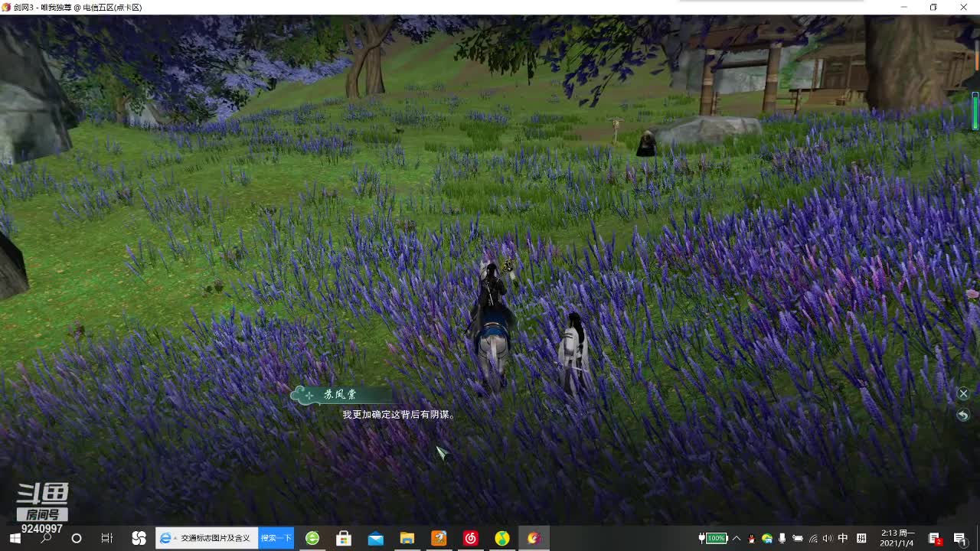Screen dimensions: 980x551
Task: Open the orange app icon on taskbar
Action: (439, 539)
